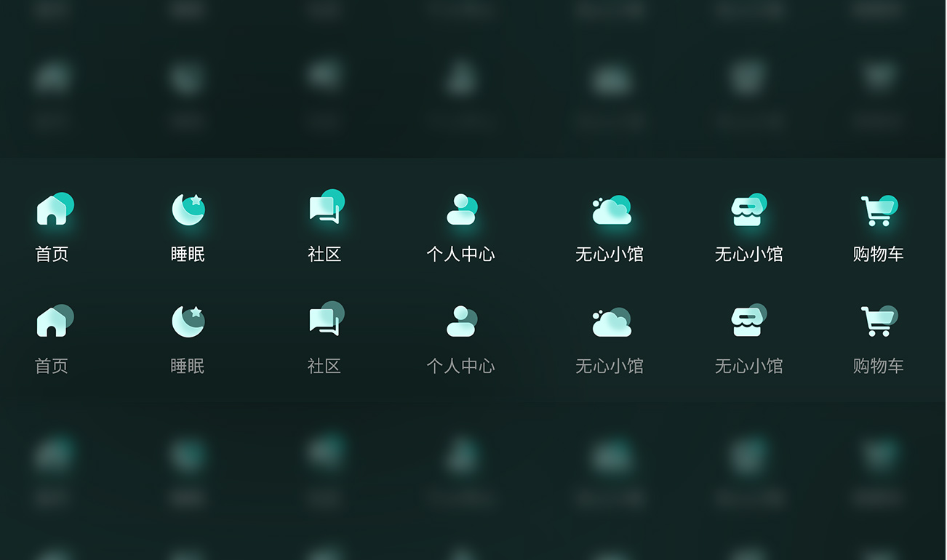Image resolution: width=947 pixels, height=560 pixels.
Task: Click the glowing cloud icon in top row
Action: point(611,210)
